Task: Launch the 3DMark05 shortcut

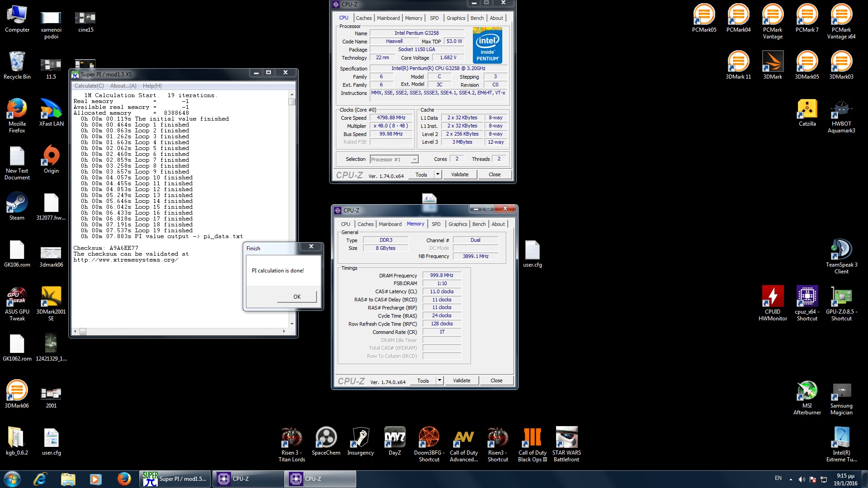Action: [x=807, y=65]
